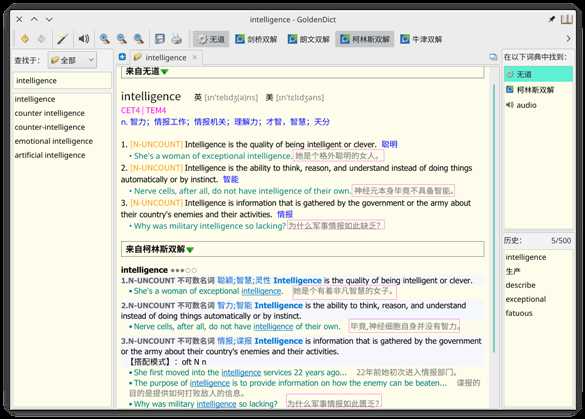Click the British phonetic transcription after 英
The height and width of the screenshot is (419, 585).
(231, 98)
